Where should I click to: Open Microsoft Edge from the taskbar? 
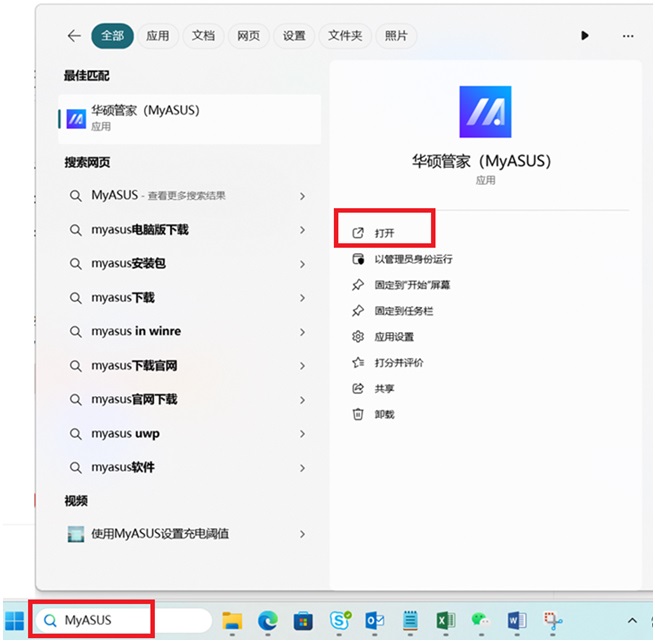[267, 621]
